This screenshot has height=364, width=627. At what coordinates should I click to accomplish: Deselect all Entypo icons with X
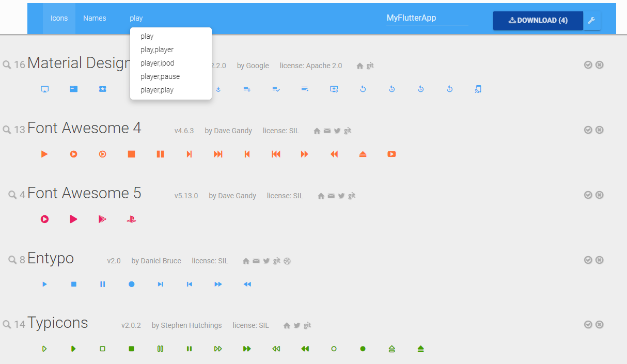[599, 260]
